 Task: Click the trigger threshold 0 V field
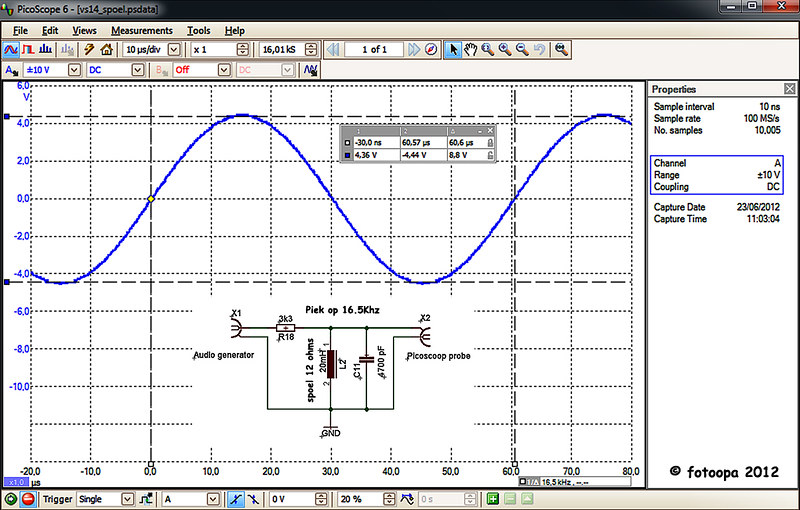tap(293, 499)
